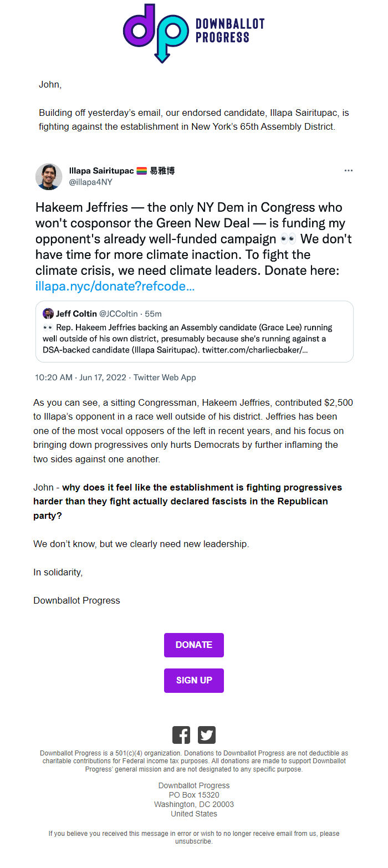Open the tweet's three-dot more menu
Image resolution: width=388 pixels, height=868 pixels.
point(348,171)
